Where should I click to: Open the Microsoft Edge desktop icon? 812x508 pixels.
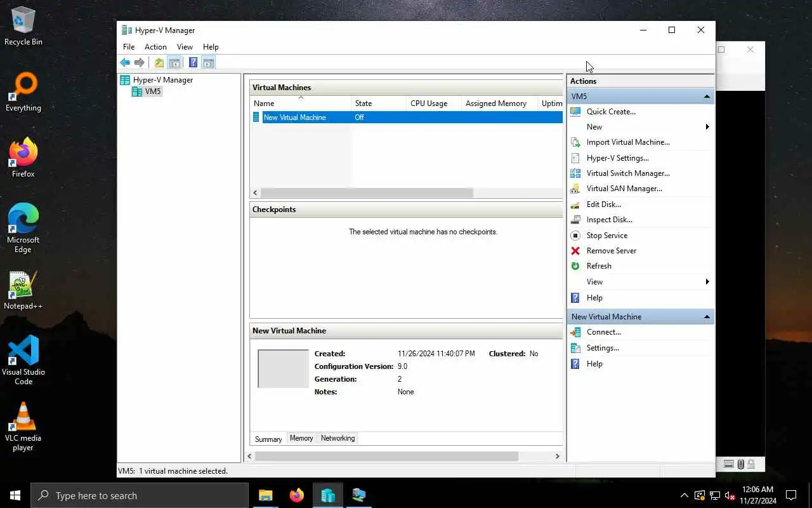coord(23,229)
